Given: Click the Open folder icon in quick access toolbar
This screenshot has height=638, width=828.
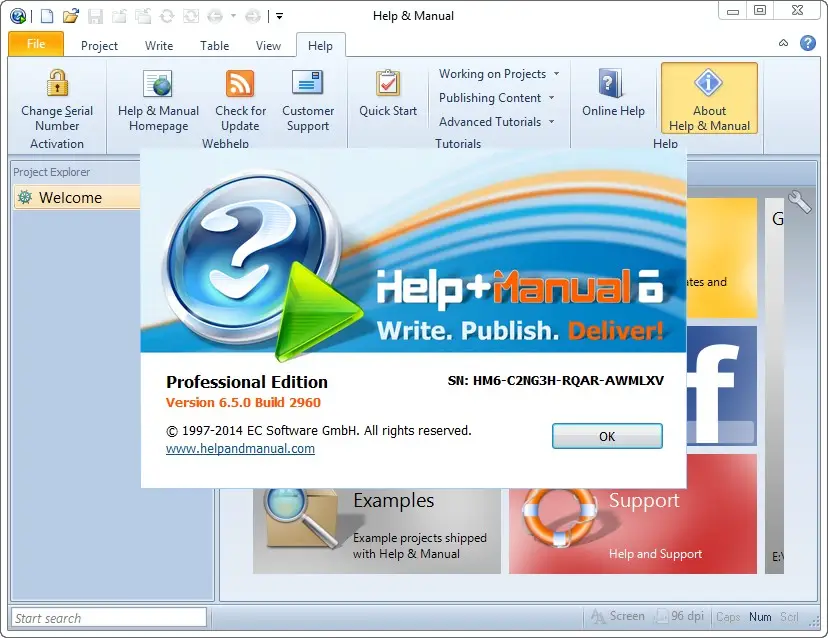Looking at the screenshot, I should pos(70,16).
